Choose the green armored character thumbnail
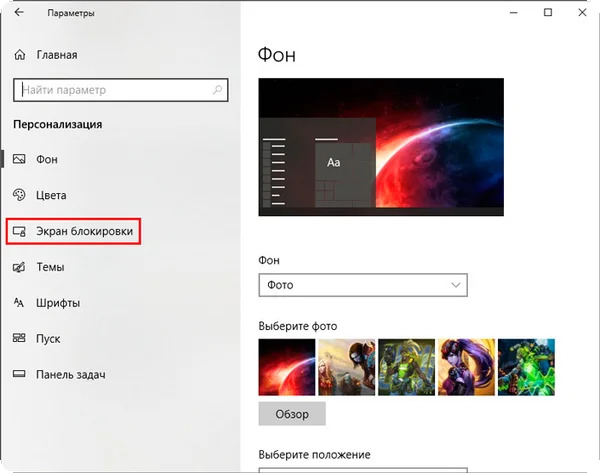The width and height of the screenshot is (600, 473). pyautogui.click(x=406, y=367)
